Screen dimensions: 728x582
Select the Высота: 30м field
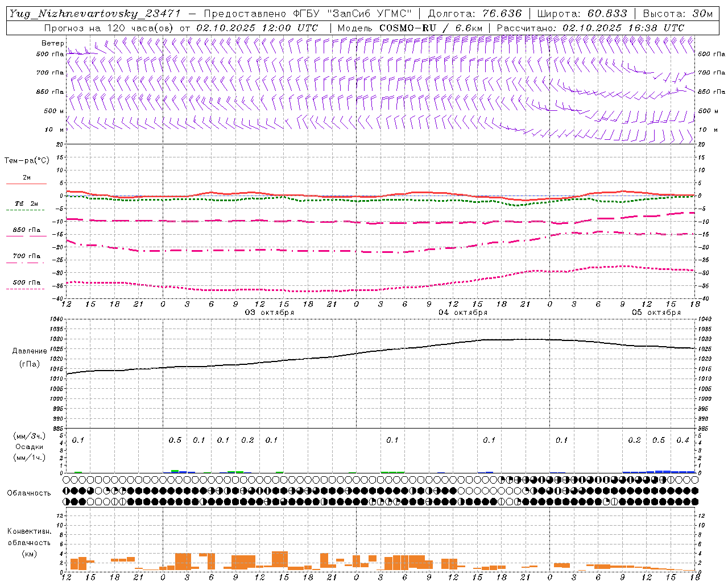tap(678, 14)
